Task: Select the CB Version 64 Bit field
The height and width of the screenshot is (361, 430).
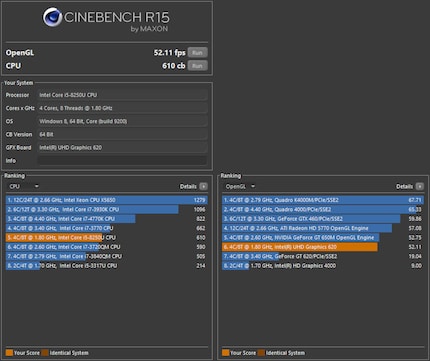Action: 122,134
